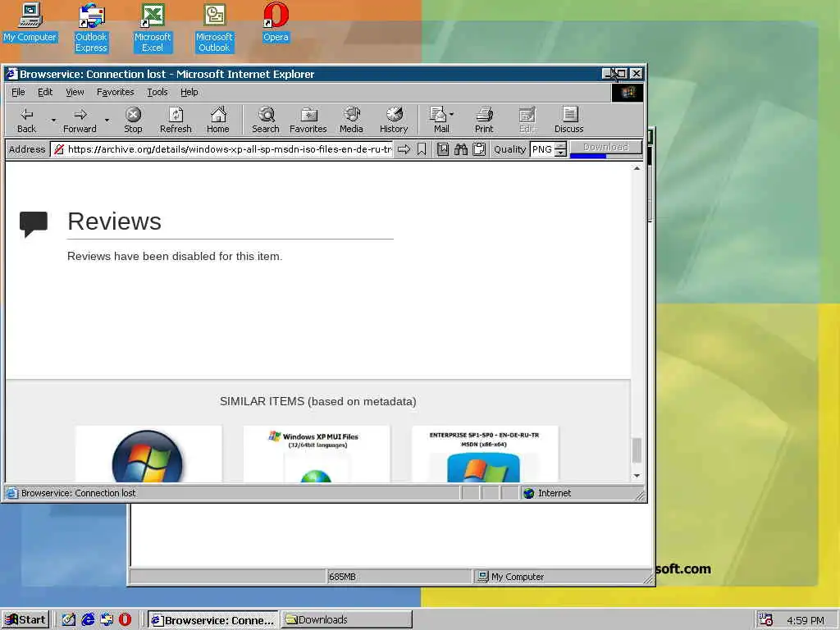The height and width of the screenshot is (630, 840).
Task: Show the History pane
Action: [x=394, y=120]
